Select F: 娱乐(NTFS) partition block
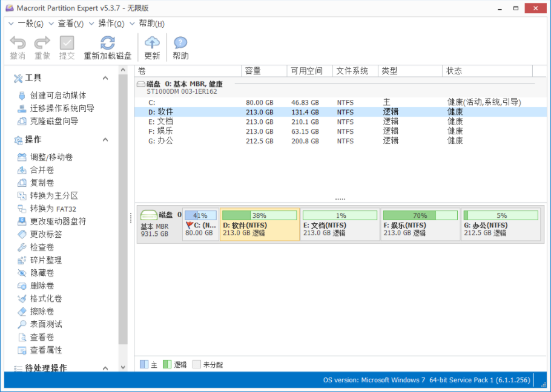Image resolution: width=551 pixels, height=392 pixels. coord(420,224)
